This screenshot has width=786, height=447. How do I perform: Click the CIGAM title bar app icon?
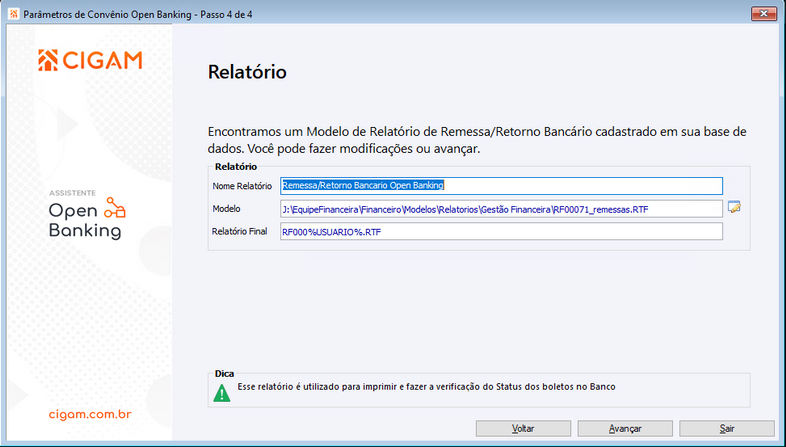[14, 14]
